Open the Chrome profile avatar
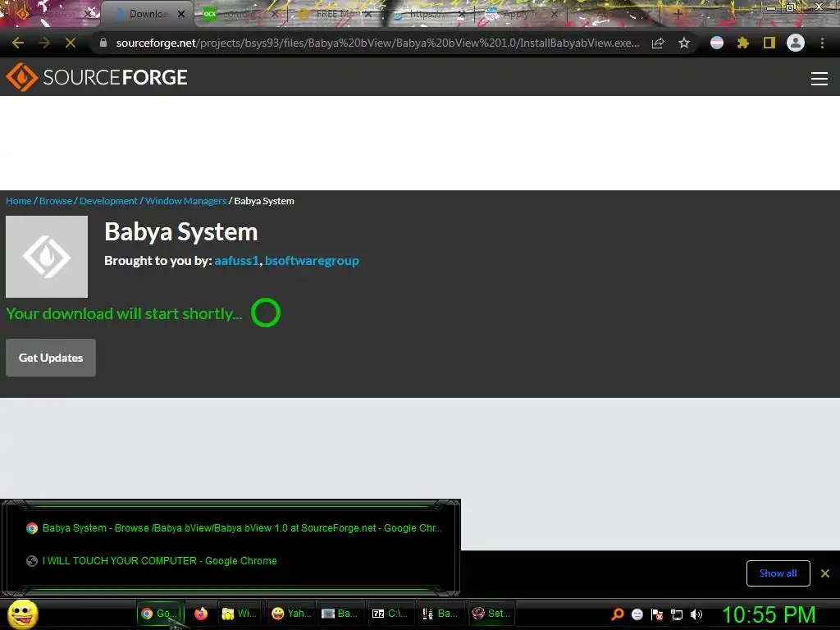Screen dimensions: 840x630 (x=796, y=43)
